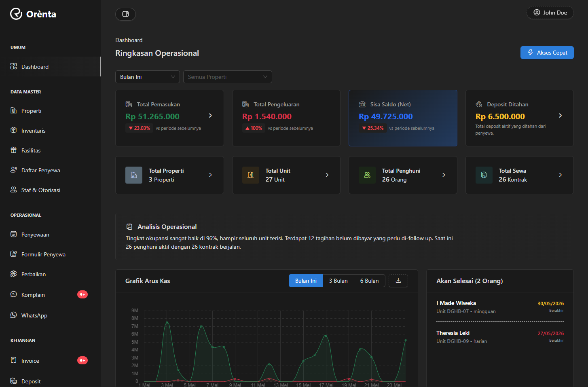Select the 3 Bulan chart tab
Viewport: 588px width, 387px height.
338,281
